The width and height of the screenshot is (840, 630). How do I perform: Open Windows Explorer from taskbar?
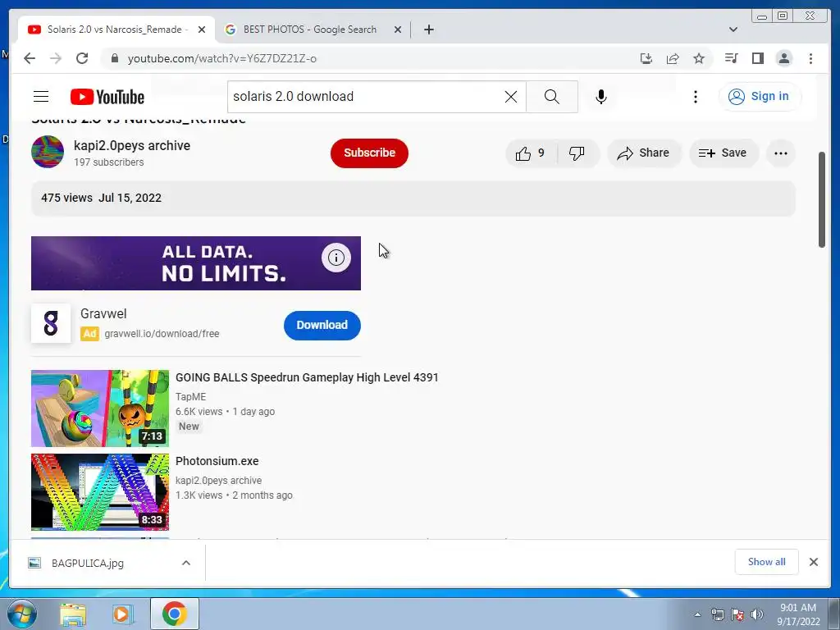73,614
